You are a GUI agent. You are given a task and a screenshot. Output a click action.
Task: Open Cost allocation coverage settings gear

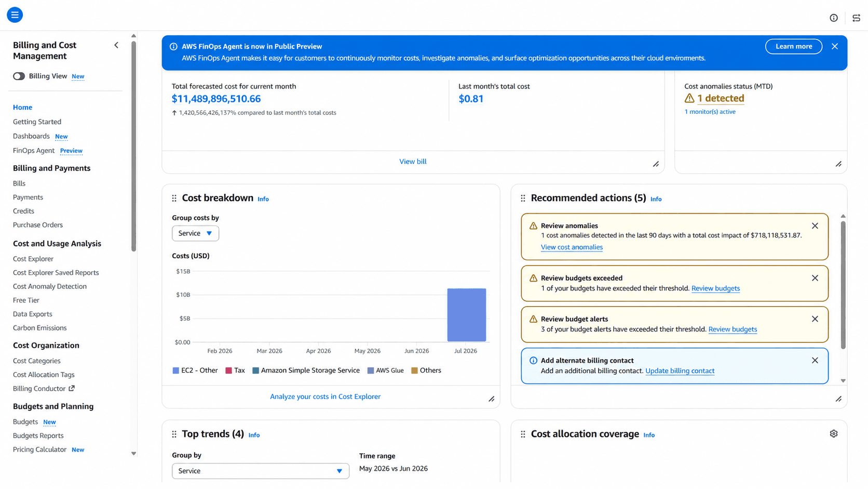tap(834, 434)
